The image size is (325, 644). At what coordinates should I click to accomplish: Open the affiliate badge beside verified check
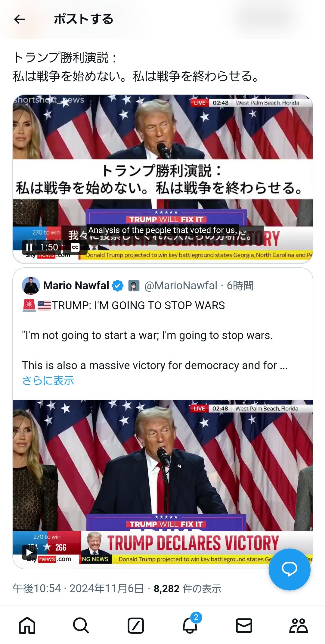coord(134,286)
